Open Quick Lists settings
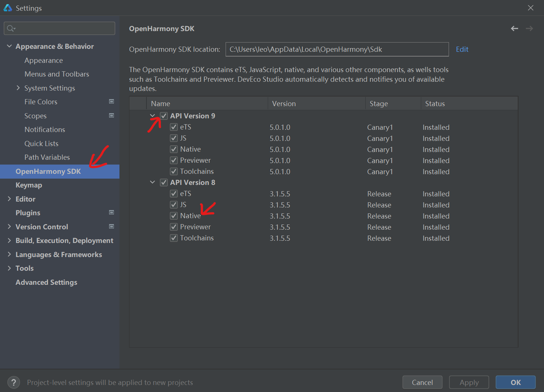 point(41,143)
